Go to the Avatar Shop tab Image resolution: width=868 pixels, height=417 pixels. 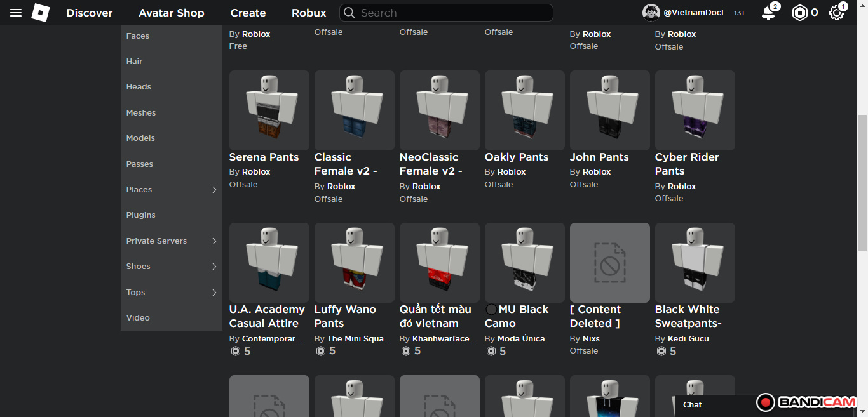[x=172, y=13]
